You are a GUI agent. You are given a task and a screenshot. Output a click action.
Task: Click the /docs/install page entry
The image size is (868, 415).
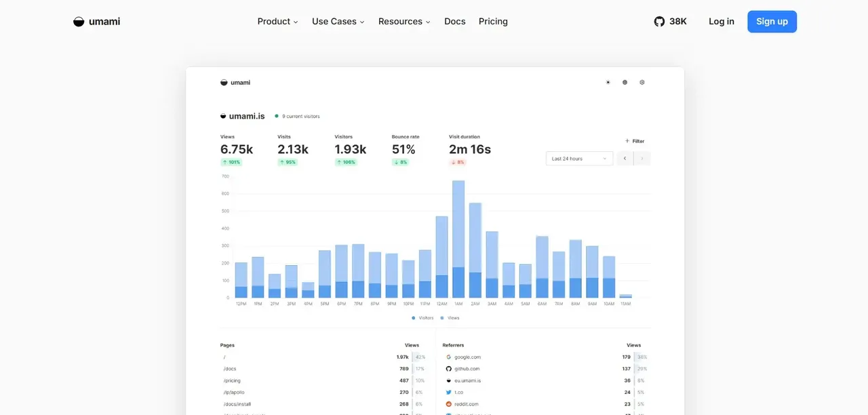point(237,404)
